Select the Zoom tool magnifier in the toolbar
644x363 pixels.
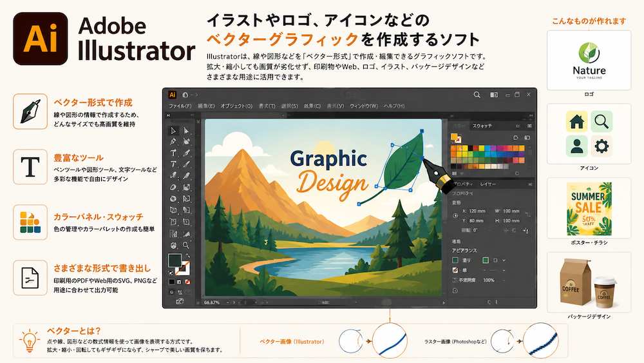[185, 245]
